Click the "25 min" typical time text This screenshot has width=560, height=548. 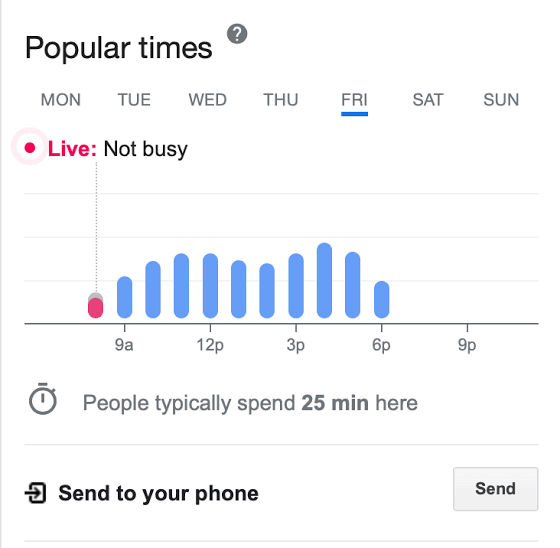coord(335,403)
